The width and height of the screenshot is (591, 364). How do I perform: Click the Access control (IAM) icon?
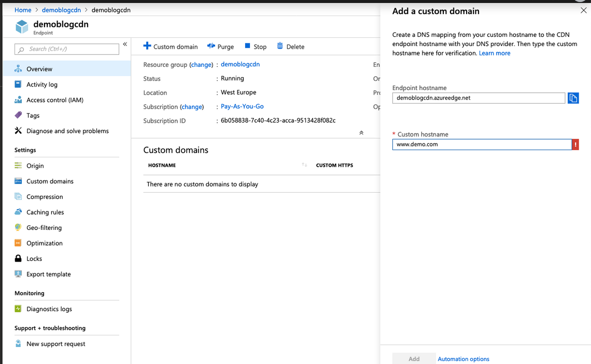(x=18, y=100)
